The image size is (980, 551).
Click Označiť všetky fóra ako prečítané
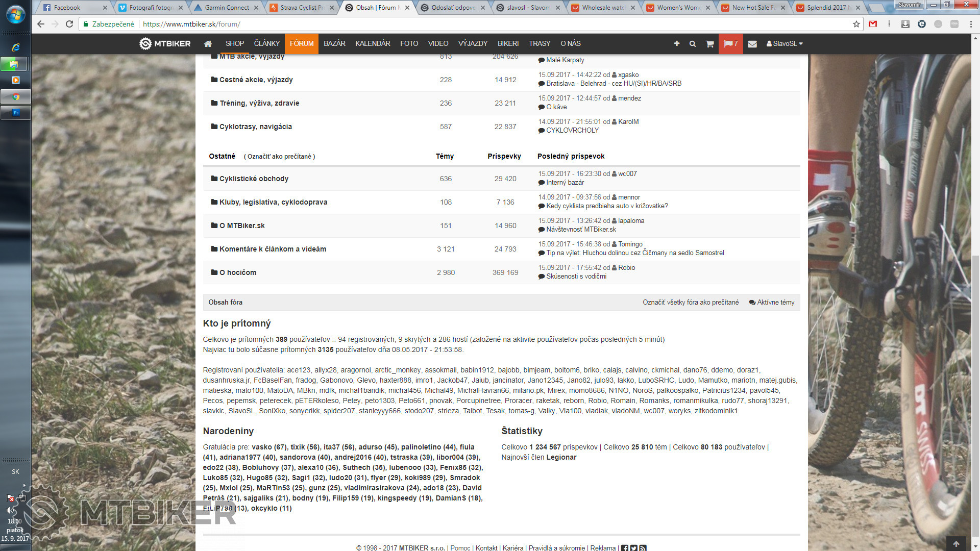(691, 303)
